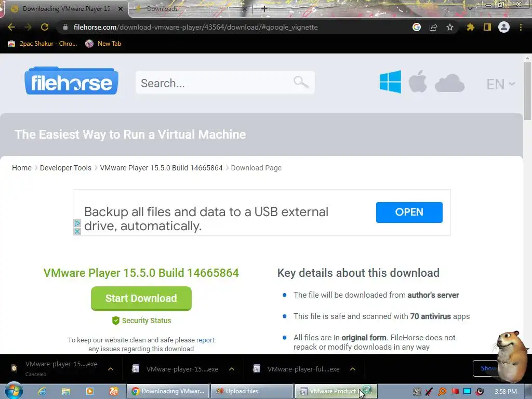Viewport: 532px width, 399px height.
Task: Open a new tab with plus button
Action: [264, 9]
